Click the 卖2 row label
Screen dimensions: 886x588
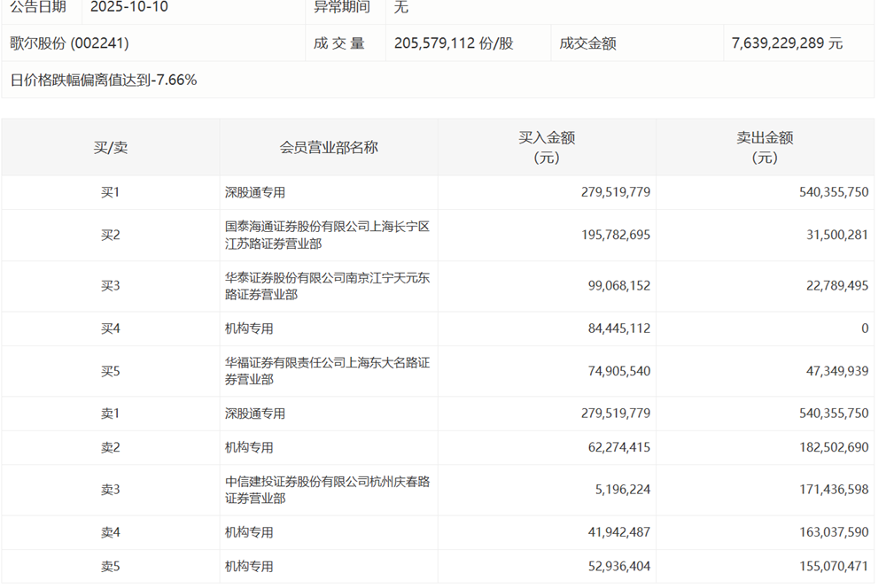111,448
